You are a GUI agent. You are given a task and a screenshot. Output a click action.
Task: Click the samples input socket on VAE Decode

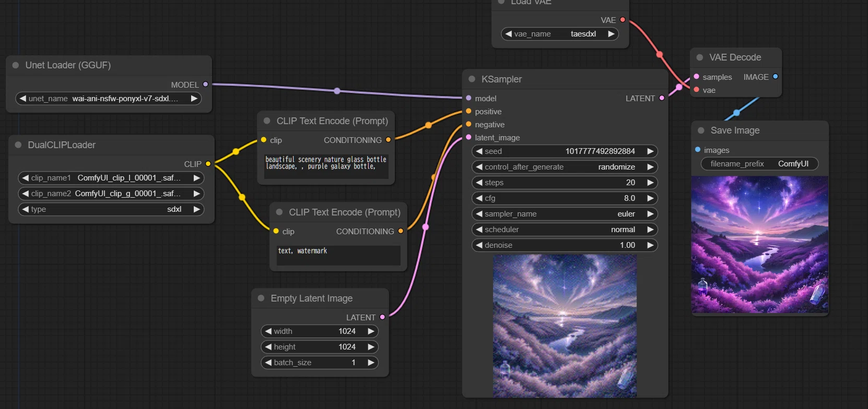pos(696,77)
